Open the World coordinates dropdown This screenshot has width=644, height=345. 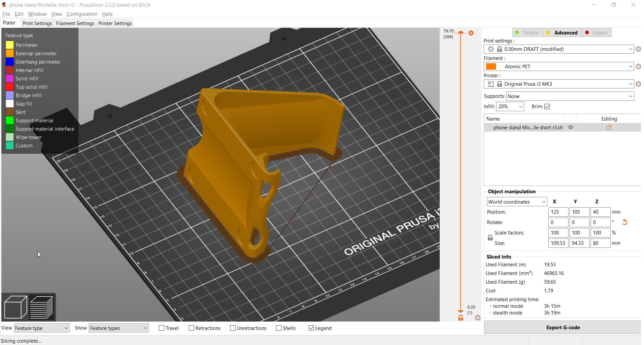517,202
